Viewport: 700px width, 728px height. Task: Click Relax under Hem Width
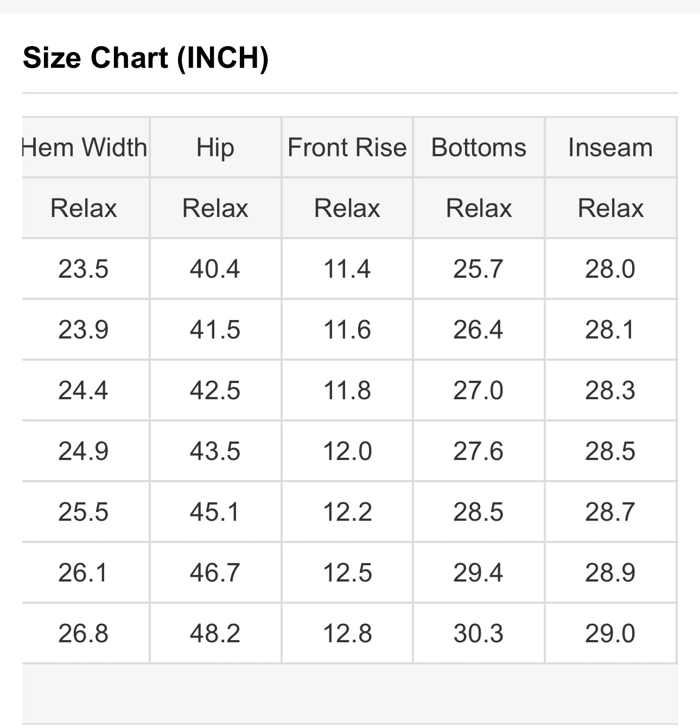pyautogui.click(x=84, y=208)
